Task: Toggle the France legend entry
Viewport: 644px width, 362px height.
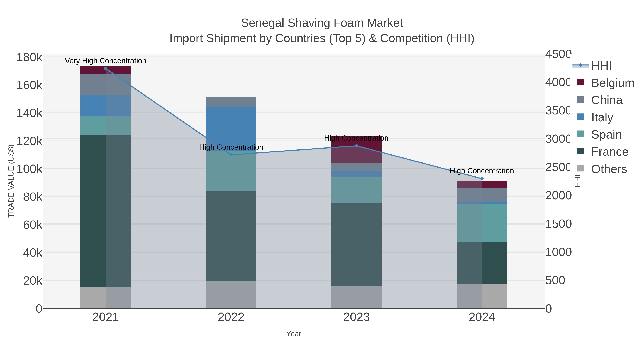Action: pos(602,152)
